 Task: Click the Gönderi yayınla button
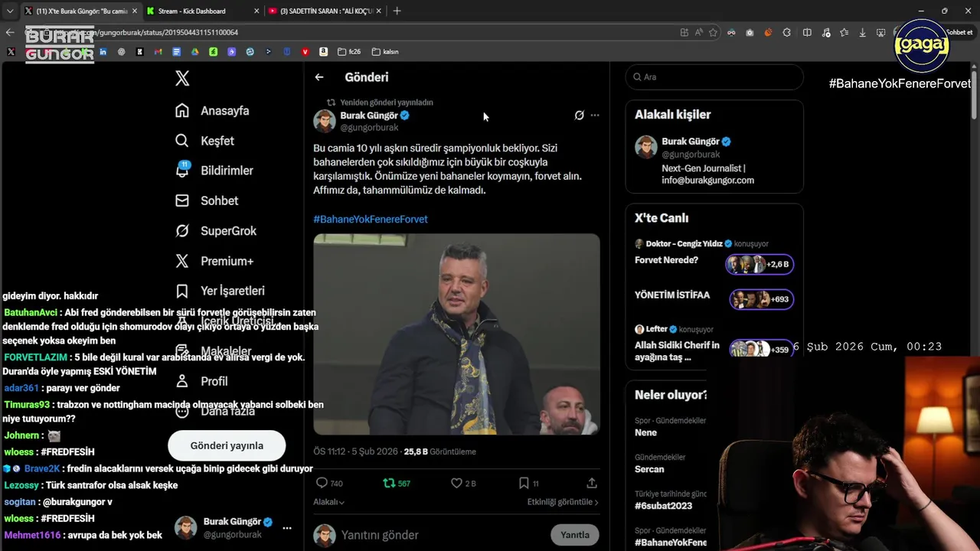pyautogui.click(x=227, y=445)
